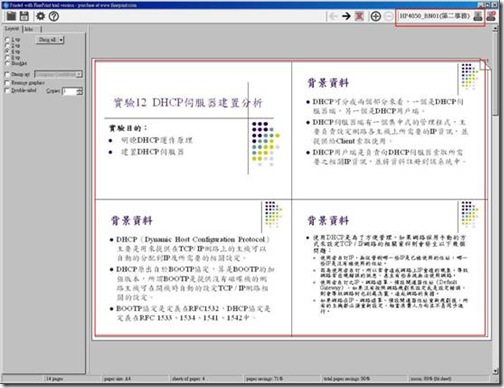
Task: Click the rightmost printer icon with red badge
Action: pos(491,16)
